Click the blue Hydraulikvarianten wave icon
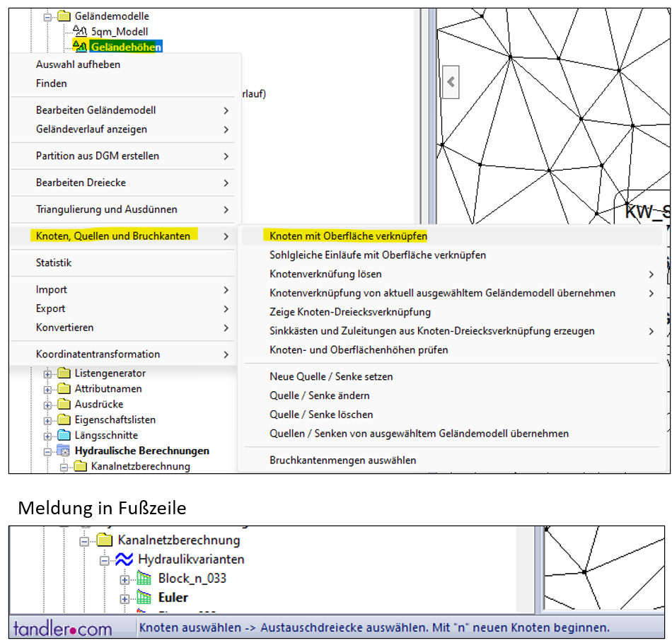 (124, 560)
